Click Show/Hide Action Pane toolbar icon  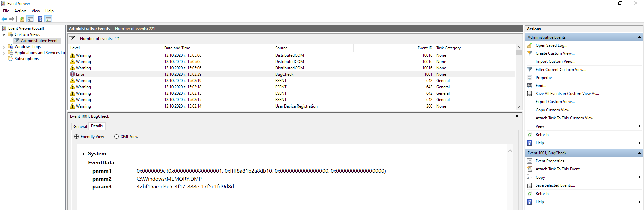(x=48, y=19)
